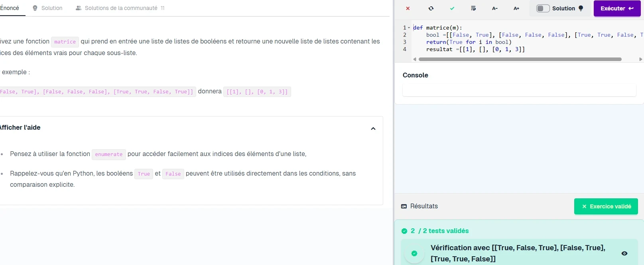Decrease editor font size with A-
This screenshot has width=644, height=265.
[x=495, y=8]
